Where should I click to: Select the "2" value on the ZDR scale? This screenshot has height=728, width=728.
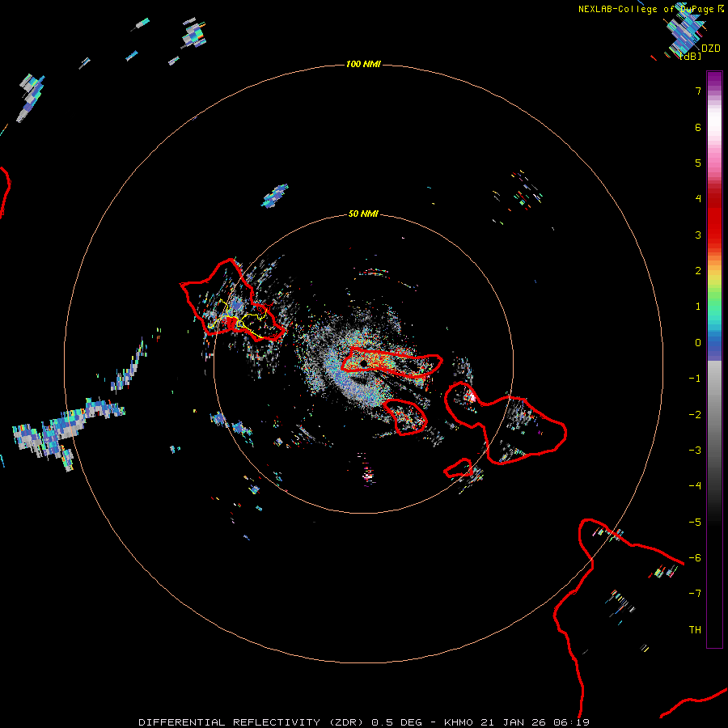(698, 271)
